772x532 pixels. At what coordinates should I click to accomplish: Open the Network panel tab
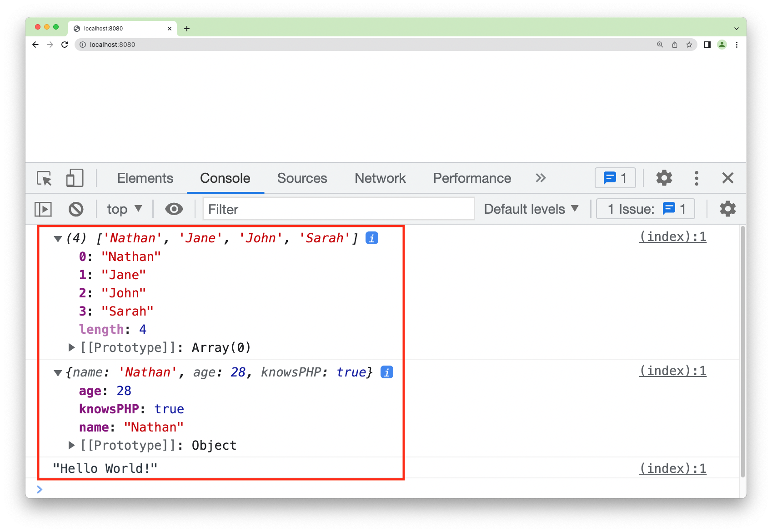(x=380, y=178)
